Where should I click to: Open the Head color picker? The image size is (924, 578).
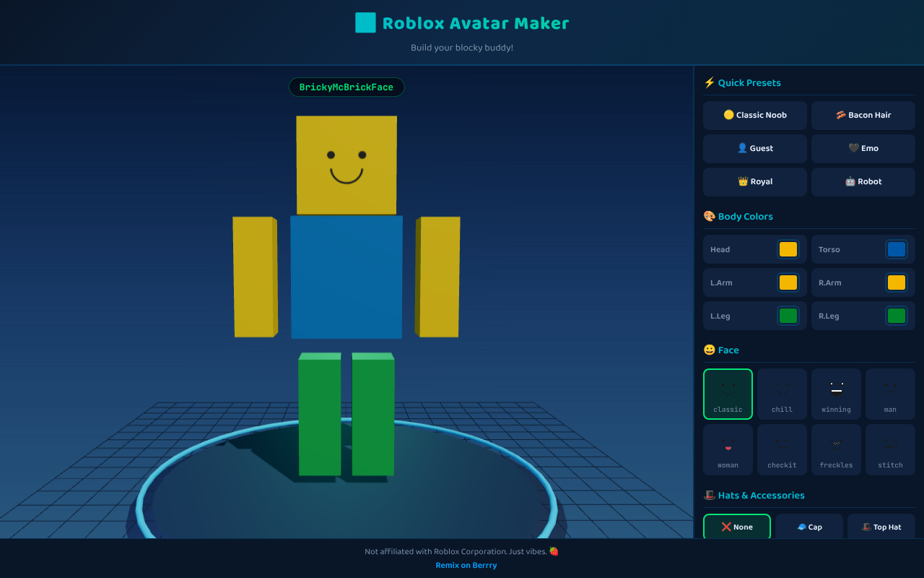coord(788,249)
